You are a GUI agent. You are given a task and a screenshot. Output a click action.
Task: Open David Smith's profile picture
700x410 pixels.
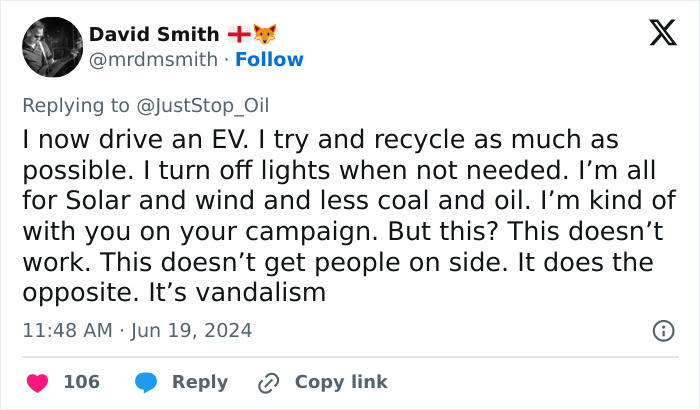(x=51, y=47)
